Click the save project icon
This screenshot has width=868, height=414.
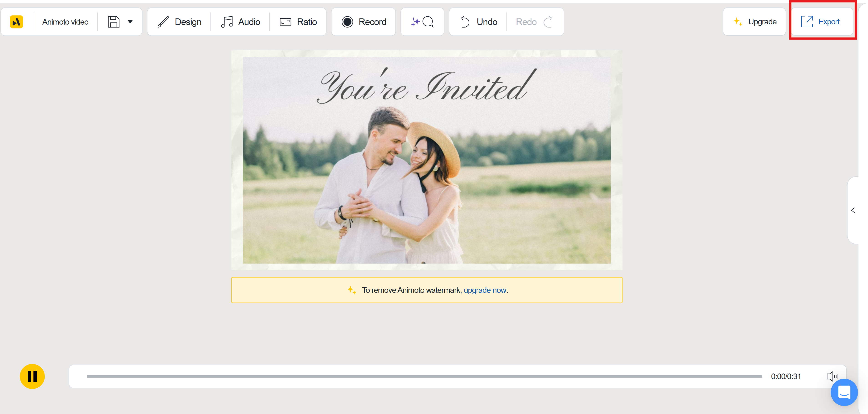click(x=114, y=22)
